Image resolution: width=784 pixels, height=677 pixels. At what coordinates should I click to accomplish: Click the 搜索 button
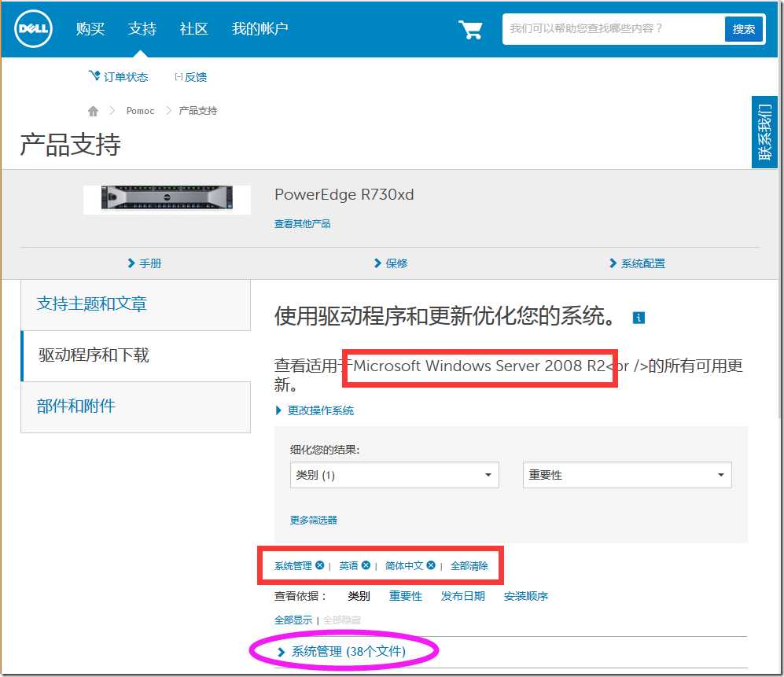(743, 29)
